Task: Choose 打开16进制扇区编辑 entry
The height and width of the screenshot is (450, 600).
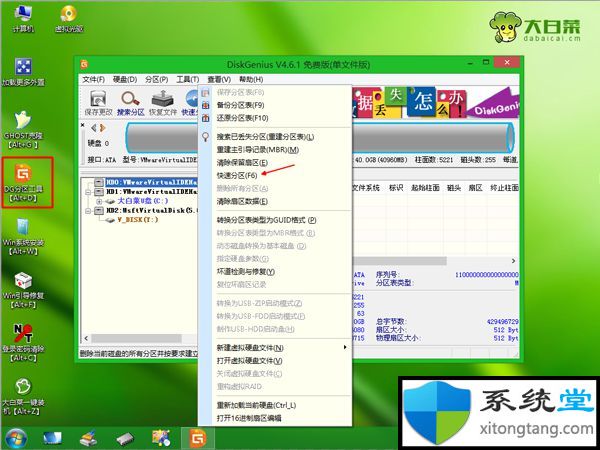Action: tap(275, 418)
